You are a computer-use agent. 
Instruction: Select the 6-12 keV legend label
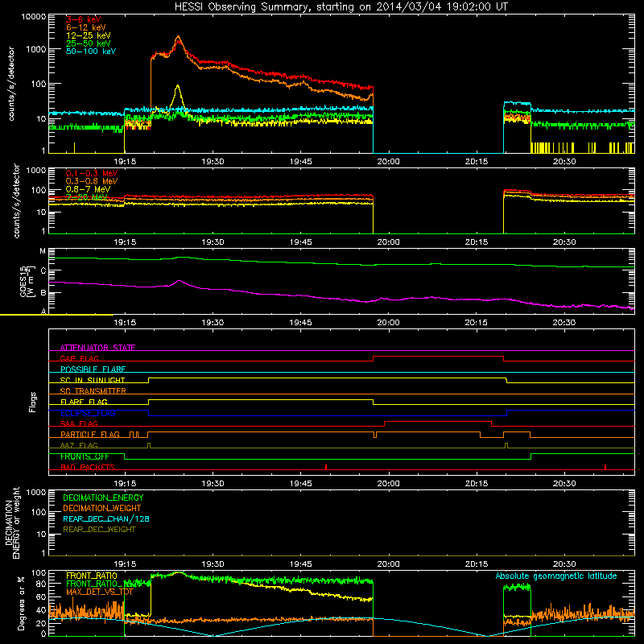pos(85,27)
